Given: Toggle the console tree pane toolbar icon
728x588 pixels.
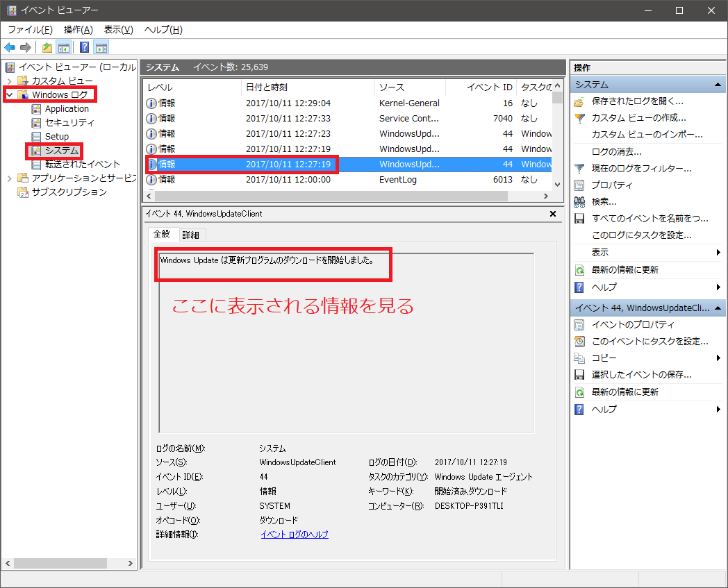Looking at the screenshot, I should pyautogui.click(x=64, y=47).
